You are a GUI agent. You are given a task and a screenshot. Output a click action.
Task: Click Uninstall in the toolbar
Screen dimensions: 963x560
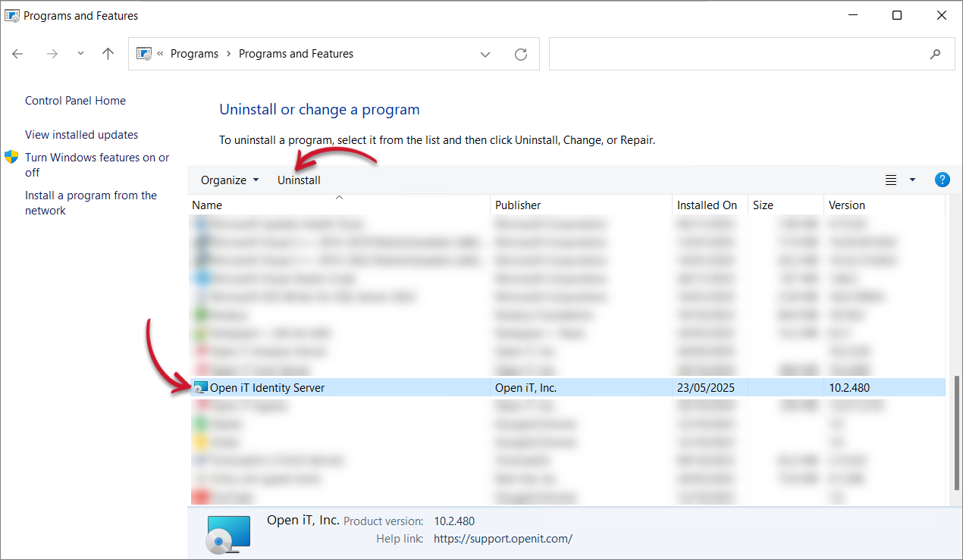pos(299,180)
